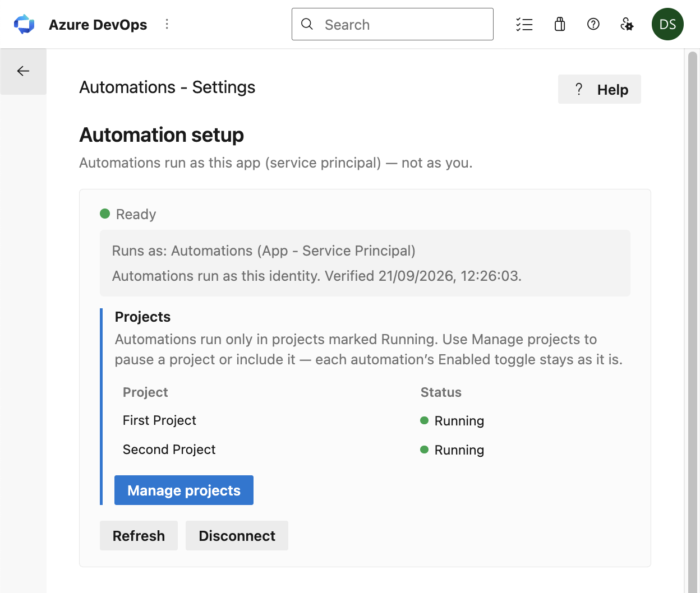700x593 pixels.
Task: Open the Marketplace shopping bag icon
Action: 559,24
